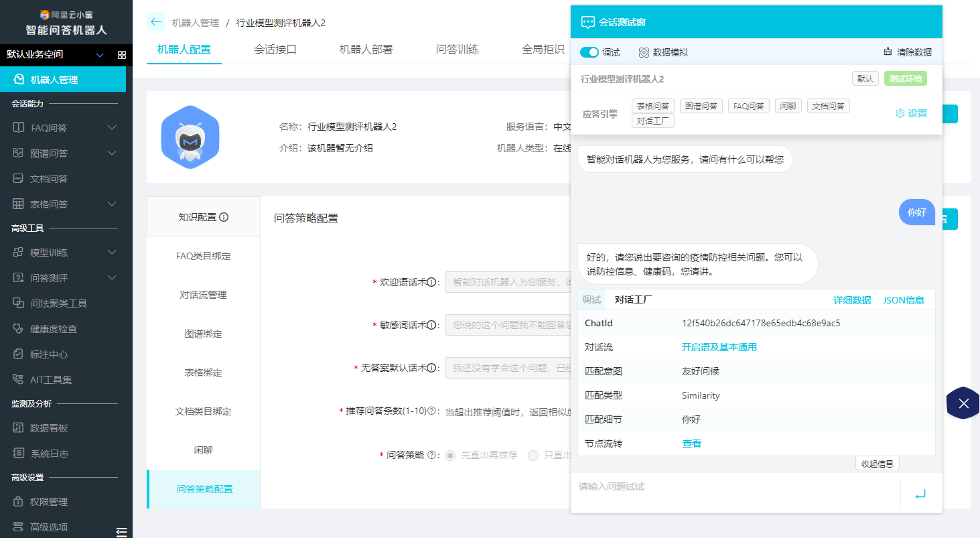Open the JSON信息 link

click(x=904, y=300)
